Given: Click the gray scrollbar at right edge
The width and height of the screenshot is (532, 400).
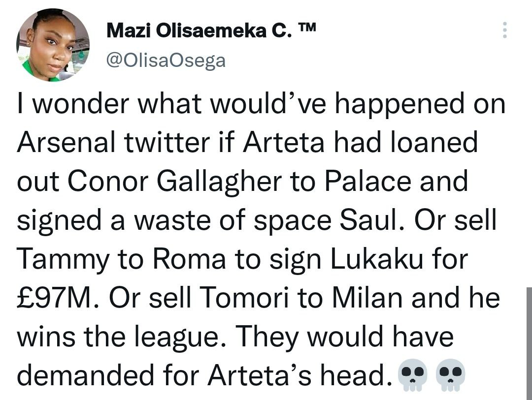Looking at the screenshot, I should click(x=529, y=339).
